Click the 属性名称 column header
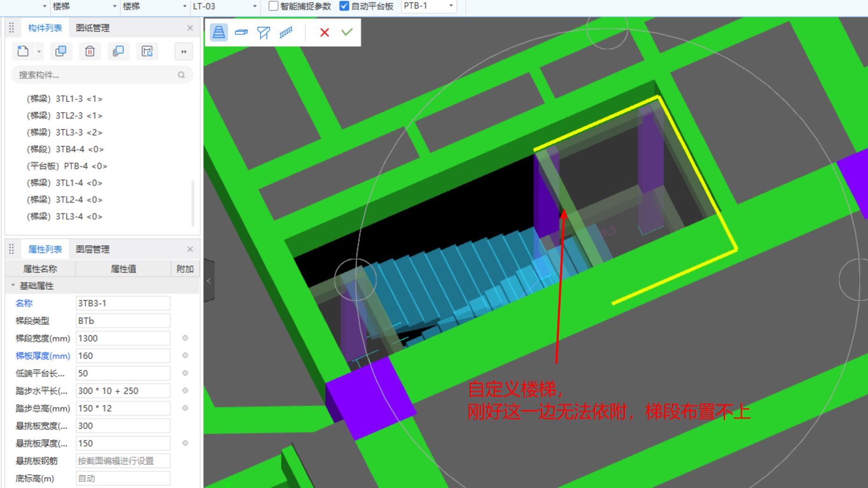 tap(40, 269)
